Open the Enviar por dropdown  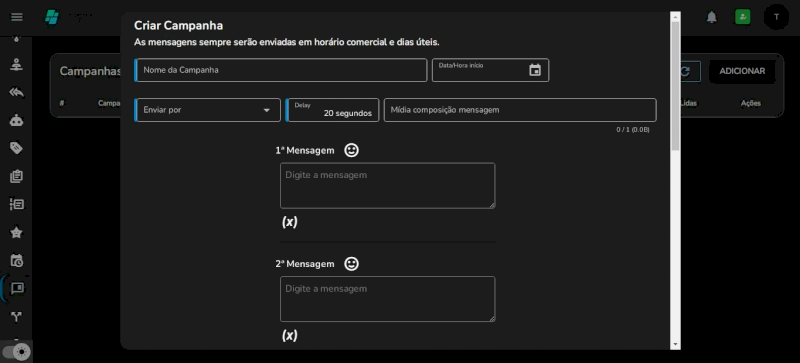point(207,110)
